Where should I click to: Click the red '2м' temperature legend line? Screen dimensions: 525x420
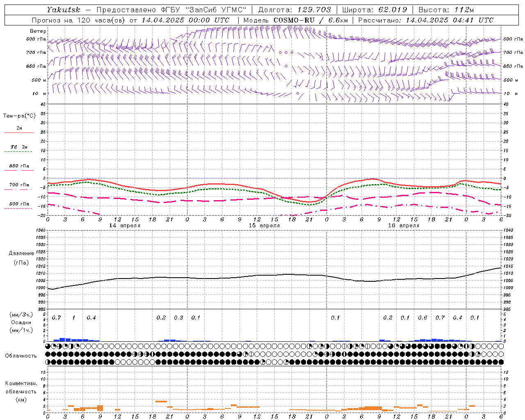click(x=19, y=133)
